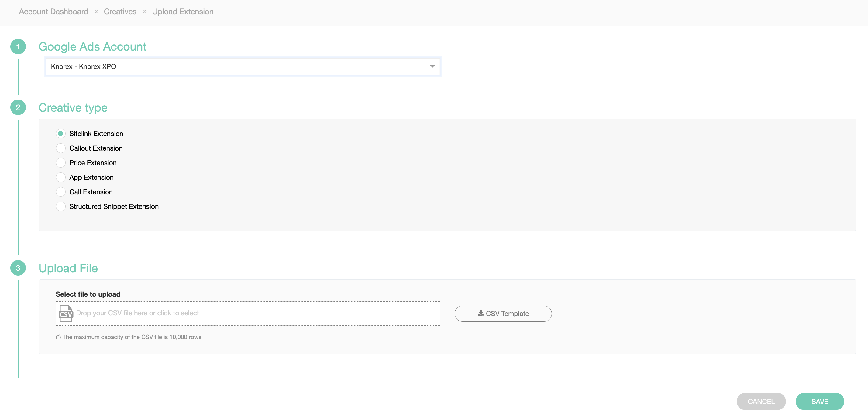The width and height of the screenshot is (868, 414).
Task: Navigate to Creatives breadcrumb
Action: [120, 12]
